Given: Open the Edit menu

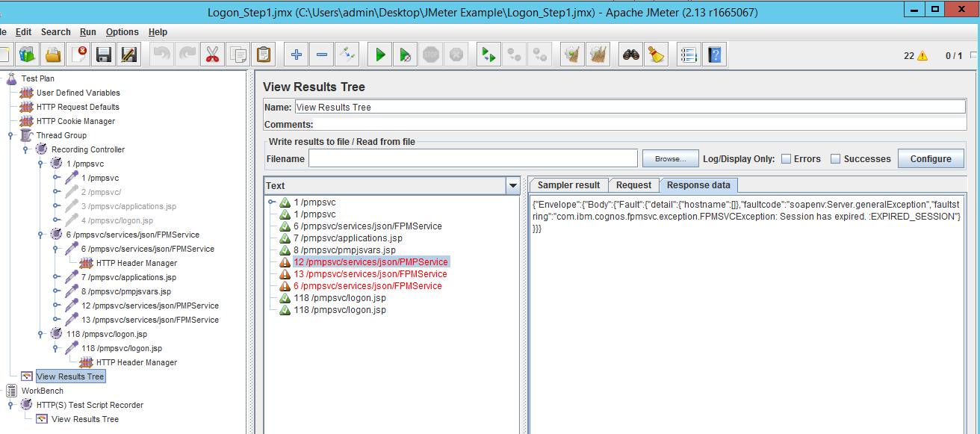Looking at the screenshot, I should pyautogui.click(x=23, y=32).
